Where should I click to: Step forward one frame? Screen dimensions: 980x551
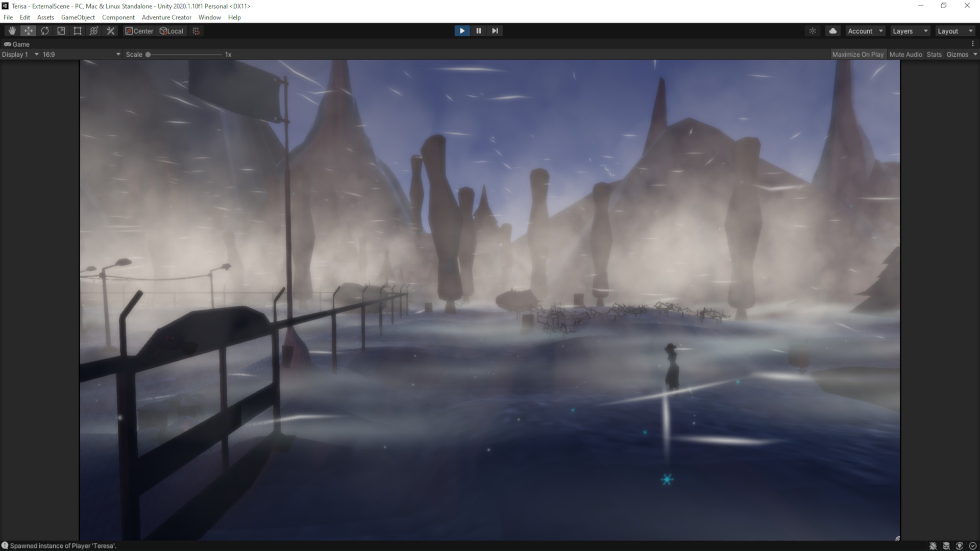click(495, 31)
